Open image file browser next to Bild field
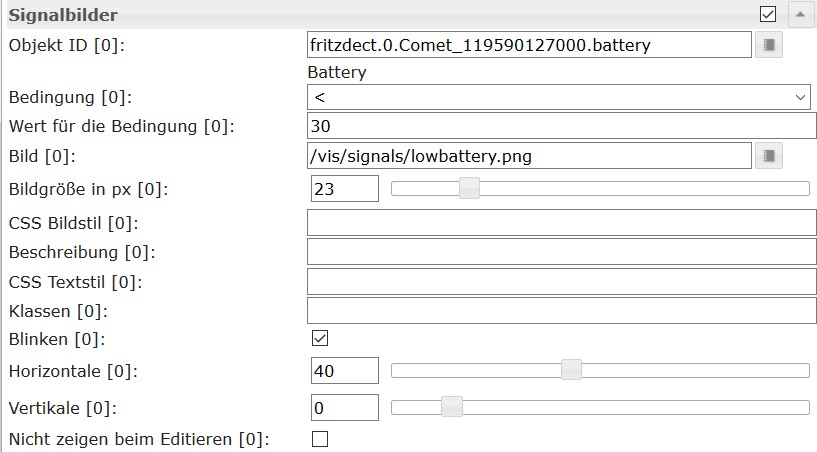 pos(768,155)
